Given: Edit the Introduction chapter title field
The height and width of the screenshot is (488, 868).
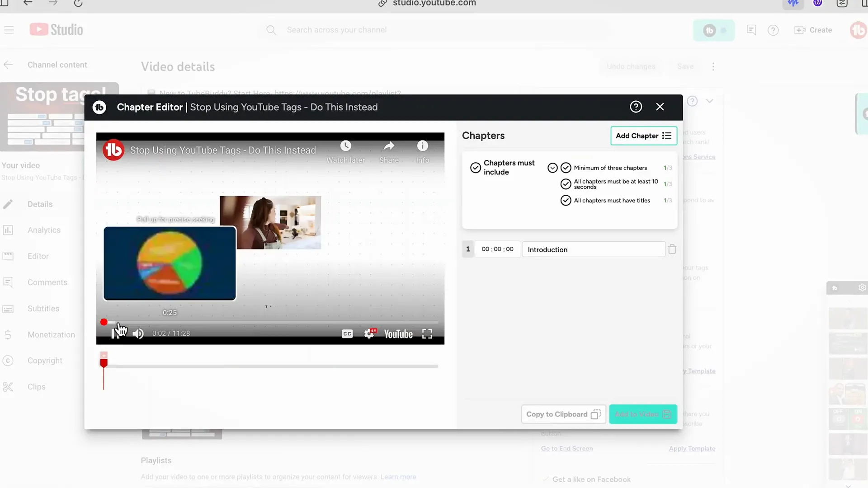Looking at the screenshot, I should [593, 249].
